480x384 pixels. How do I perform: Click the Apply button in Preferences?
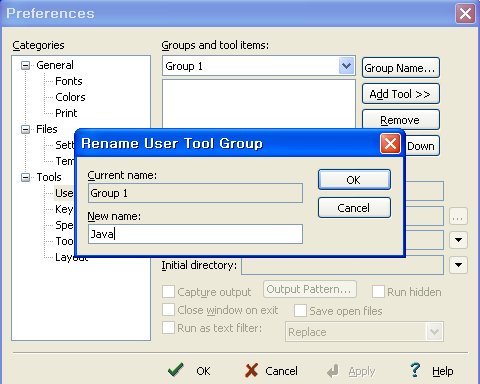[x=351, y=371]
